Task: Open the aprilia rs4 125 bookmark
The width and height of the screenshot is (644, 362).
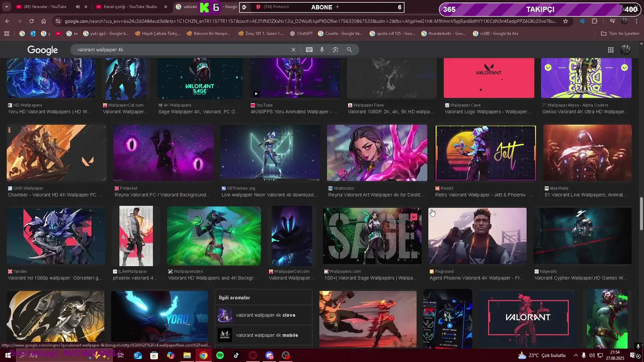Action: (392, 34)
